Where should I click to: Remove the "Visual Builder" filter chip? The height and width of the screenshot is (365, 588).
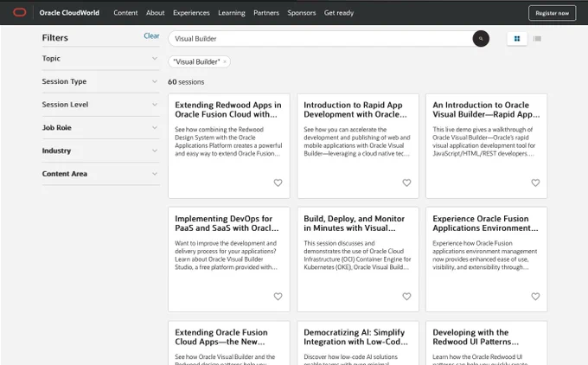(225, 62)
